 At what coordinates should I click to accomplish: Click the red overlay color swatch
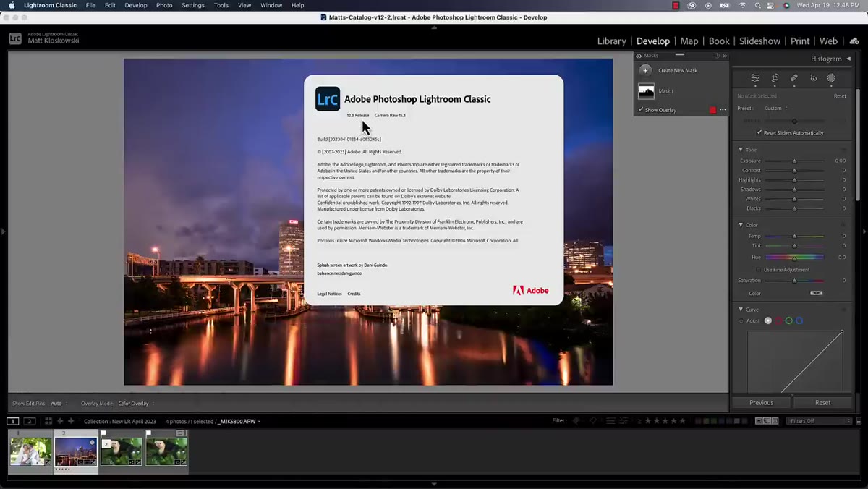712,110
